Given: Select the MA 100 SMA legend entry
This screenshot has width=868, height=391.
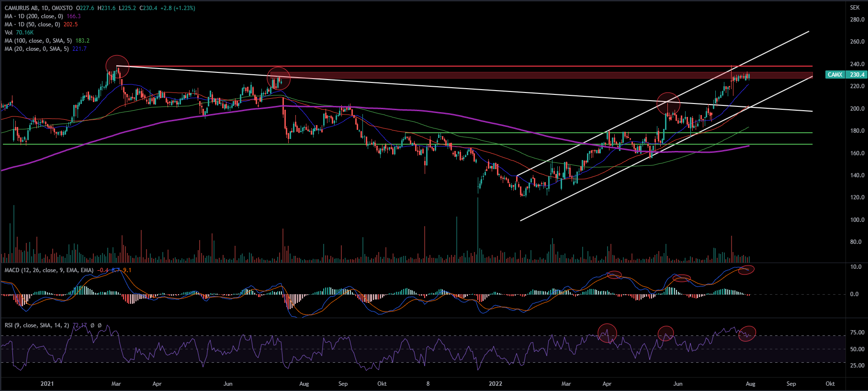Looking at the screenshot, I should tap(38, 41).
